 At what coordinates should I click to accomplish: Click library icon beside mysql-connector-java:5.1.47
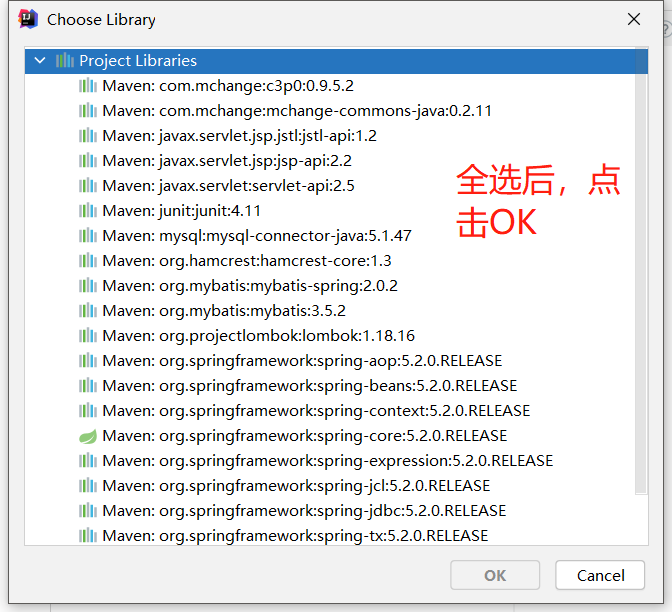click(x=88, y=236)
